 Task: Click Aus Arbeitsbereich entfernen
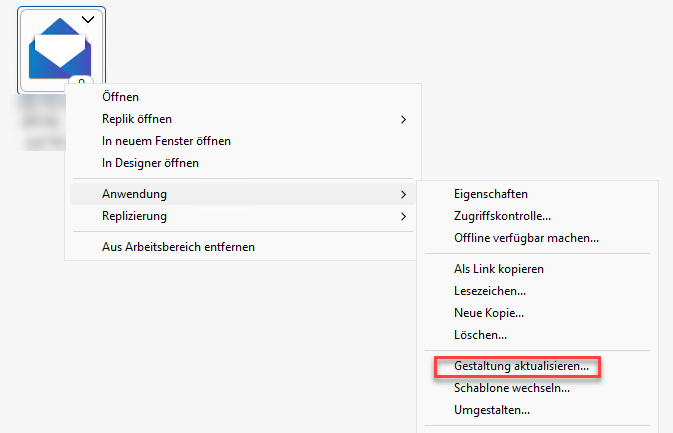178,246
